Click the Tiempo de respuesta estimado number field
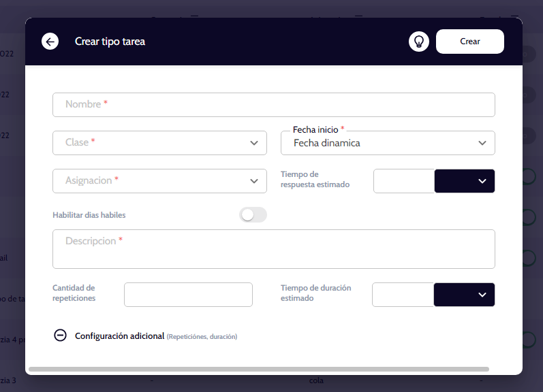 (x=403, y=181)
